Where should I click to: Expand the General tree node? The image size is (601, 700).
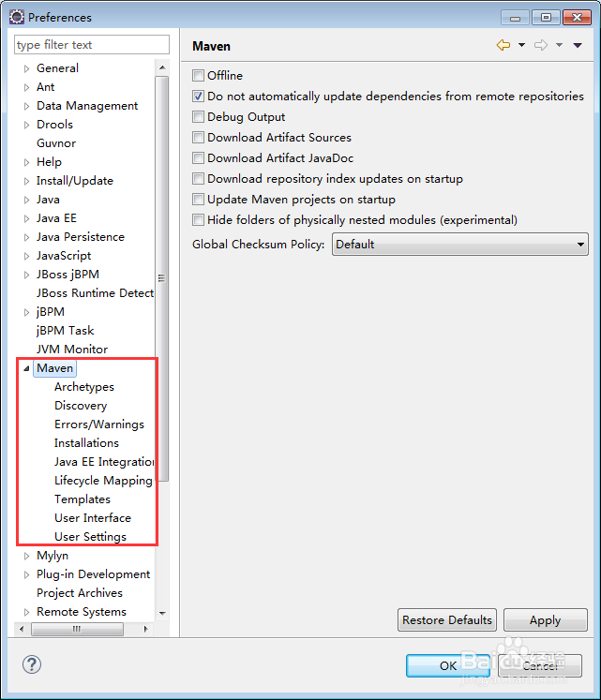pos(27,68)
